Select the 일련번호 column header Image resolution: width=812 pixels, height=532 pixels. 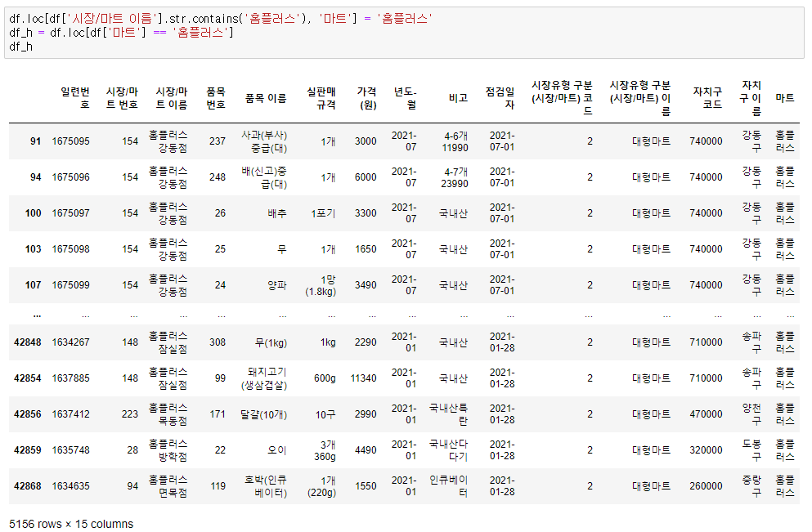[75, 98]
